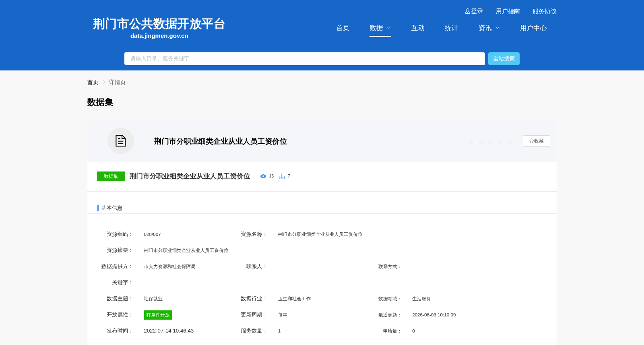Viewport: 644px width, 345px height.
Task: Click the views count 15
Action: pos(271,176)
